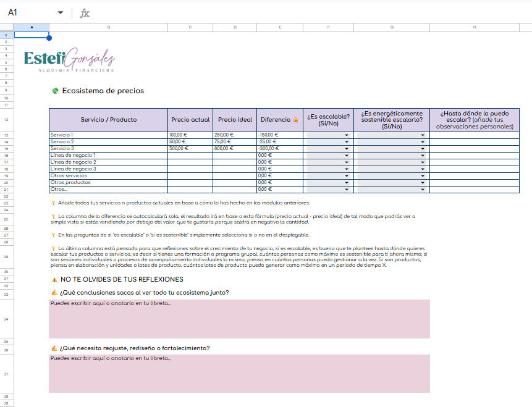Select row 12 header
Image resolution: width=532 pixels, height=407 pixels.
coord(6,120)
